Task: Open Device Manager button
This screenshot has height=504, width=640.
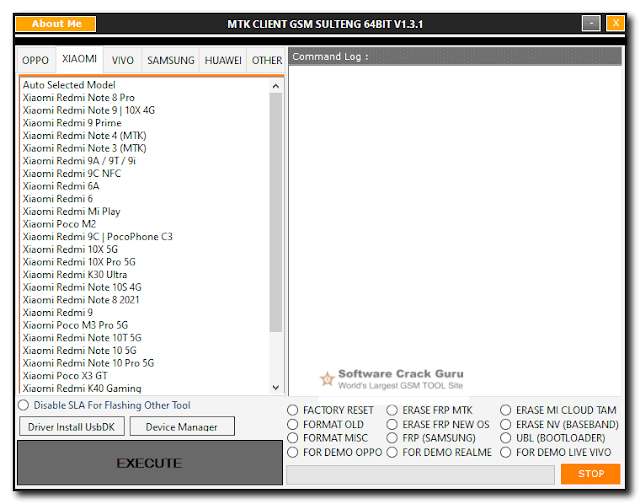Action: (x=182, y=427)
